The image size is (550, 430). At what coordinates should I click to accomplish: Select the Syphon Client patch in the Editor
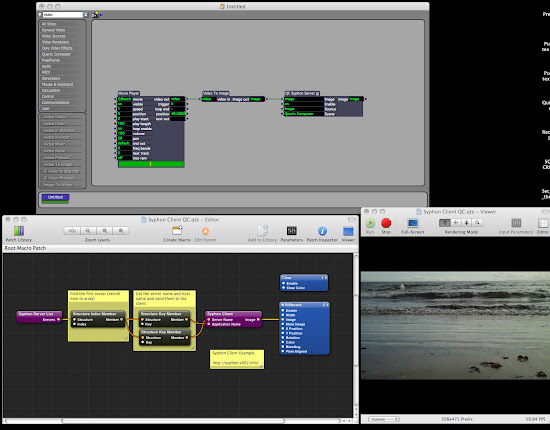pyautogui.click(x=234, y=319)
